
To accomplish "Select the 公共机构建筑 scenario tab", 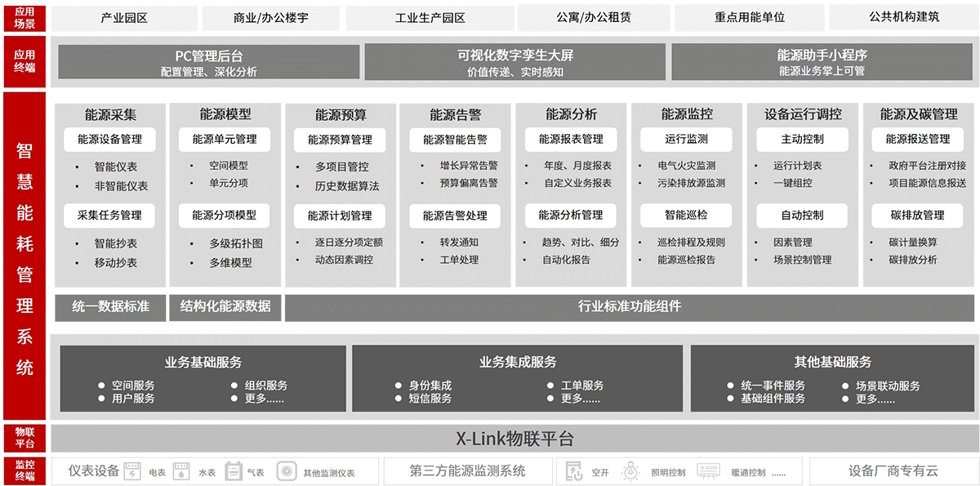I will (904, 17).
